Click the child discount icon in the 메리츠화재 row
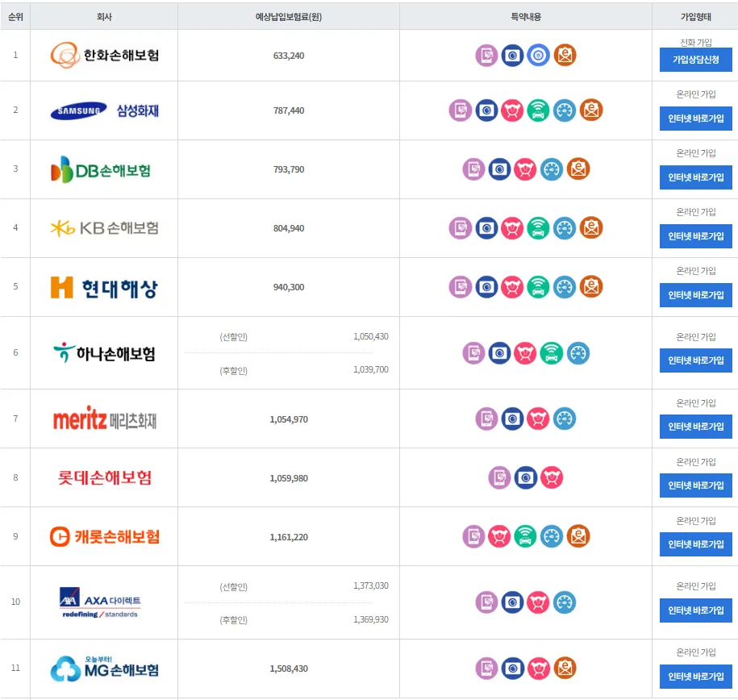This screenshot has width=738, height=700. [539, 419]
